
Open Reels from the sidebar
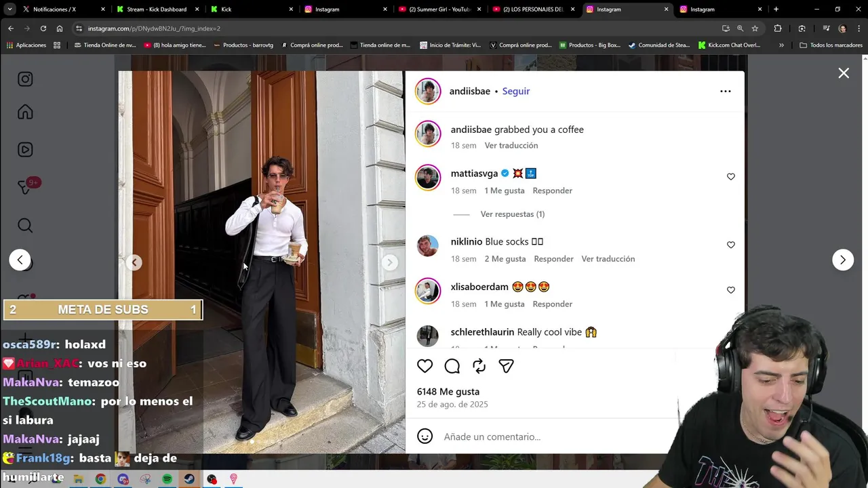coord(25,150)
